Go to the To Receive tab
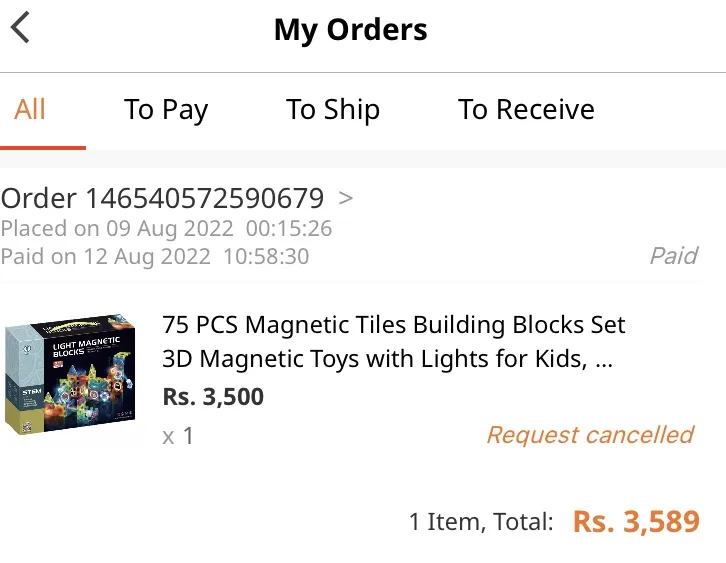Image resolution: width=726 pixels, height=563 pixels. coord(526,109)
